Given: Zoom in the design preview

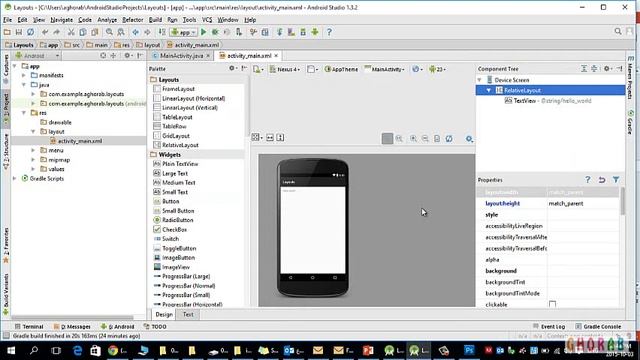Looking at the screenshot, I should point(413,139).
